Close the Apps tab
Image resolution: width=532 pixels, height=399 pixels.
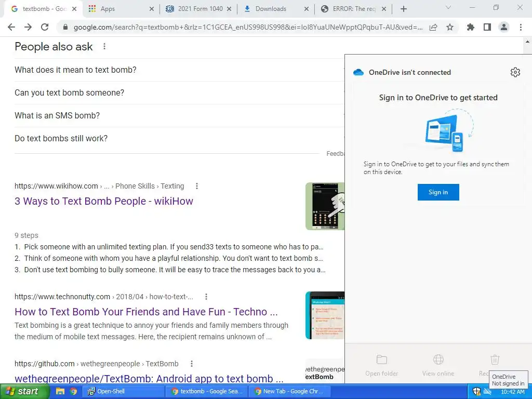click(x=152, y=9)
